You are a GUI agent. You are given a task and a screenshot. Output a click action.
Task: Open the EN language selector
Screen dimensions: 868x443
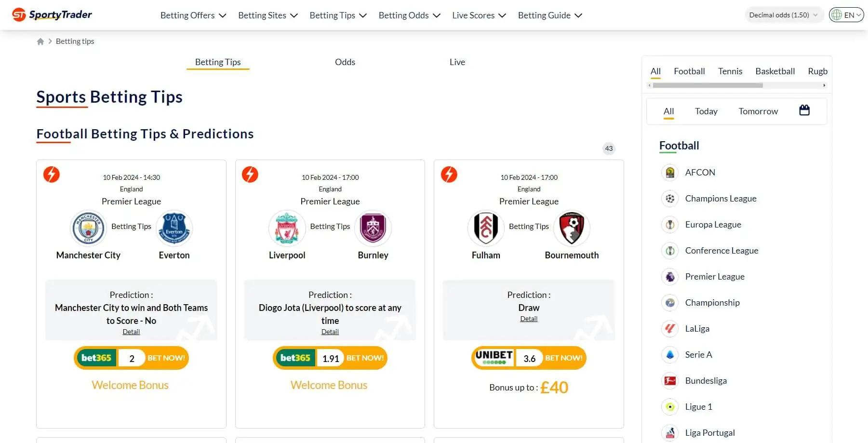(846, 14)
